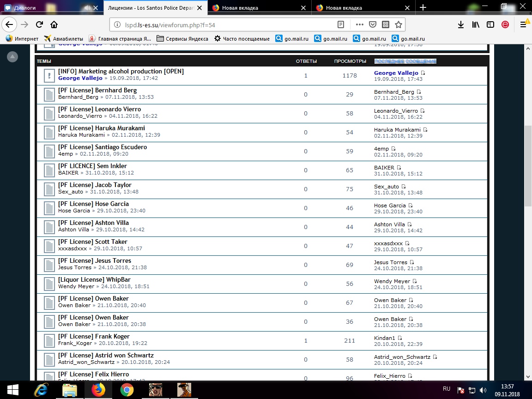
Task: Open the Firefox library icon
Action: pos(476,24)
